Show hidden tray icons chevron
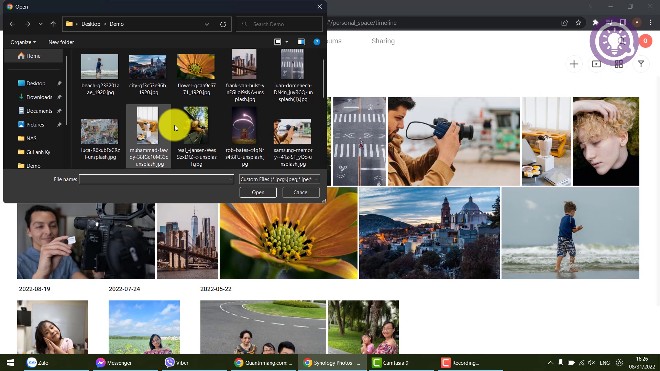 pos(550,363)
